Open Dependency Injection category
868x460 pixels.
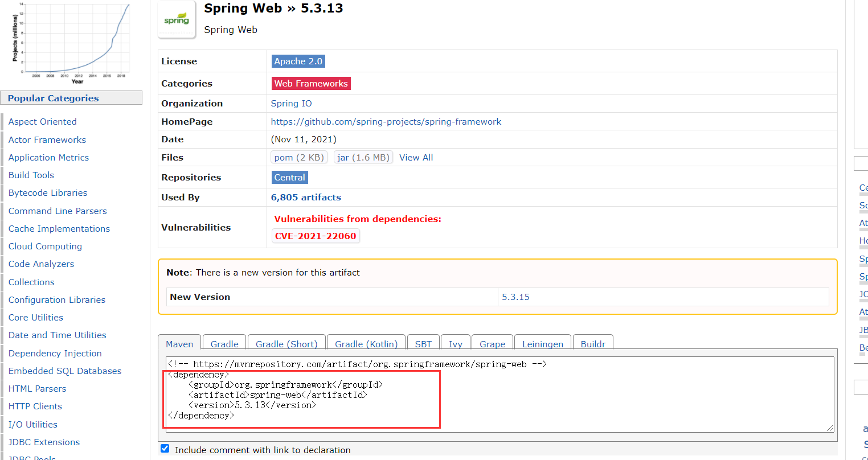[55, 354]
